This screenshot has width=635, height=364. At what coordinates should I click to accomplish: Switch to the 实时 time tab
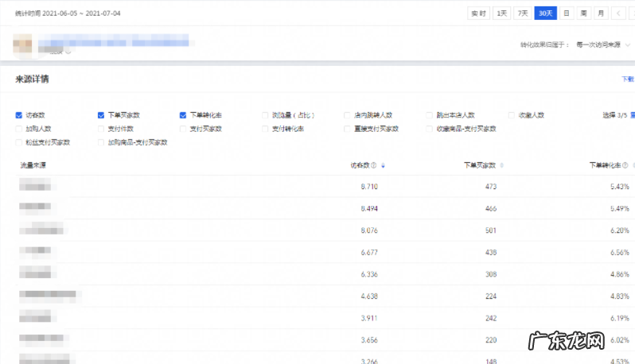479,14
